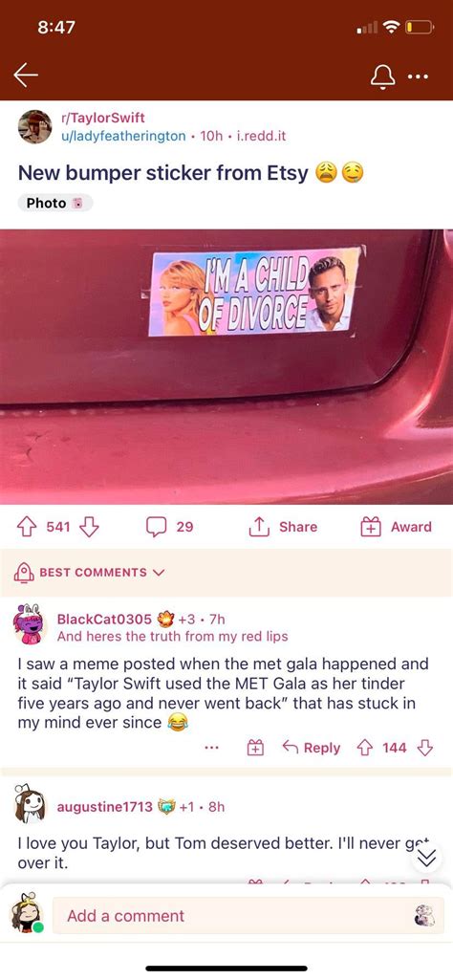This screenshot has height=980, width=453.
Task: Open the three-dot overflow menu in header
Action: [418, 76]
